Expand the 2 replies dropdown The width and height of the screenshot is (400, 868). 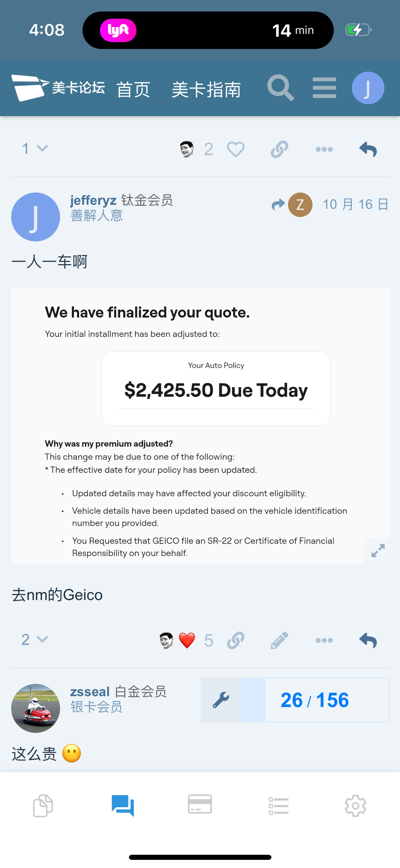pos(35,639)
